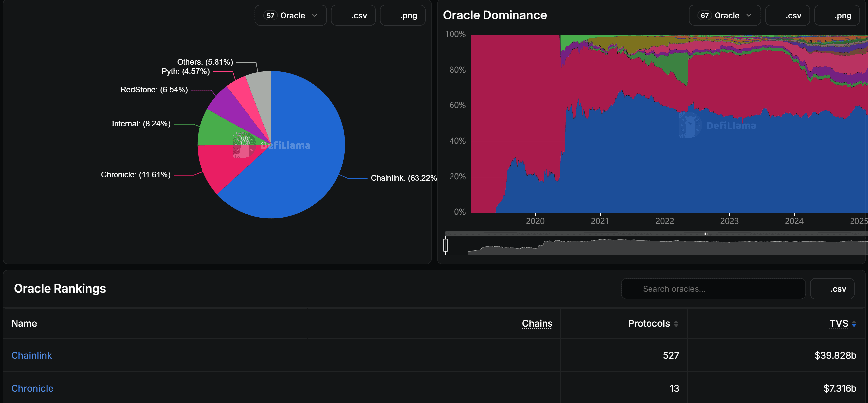The image size is (868, 403).
Task: Click Chainlink's TVS value $39.828b
Action: point(835,355)
